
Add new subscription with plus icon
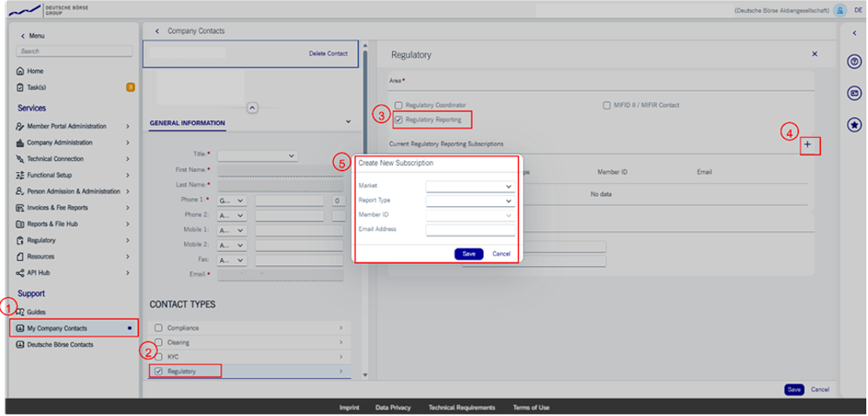[x=807, y=145]
